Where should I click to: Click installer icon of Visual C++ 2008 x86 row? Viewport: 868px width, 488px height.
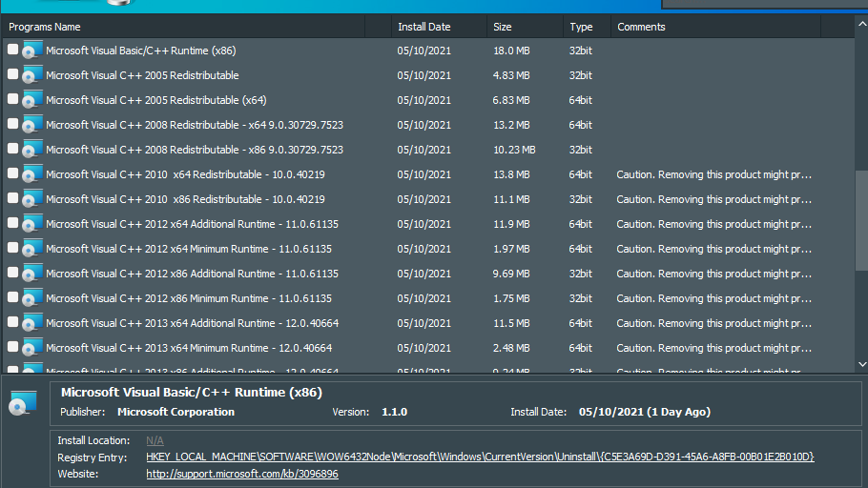pos(32,149)
